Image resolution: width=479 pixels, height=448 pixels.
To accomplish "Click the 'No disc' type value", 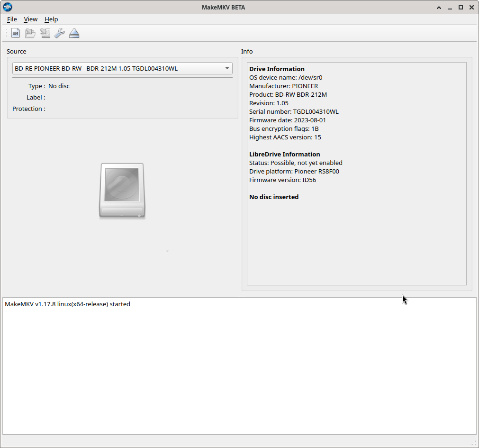I will (59, 86).
